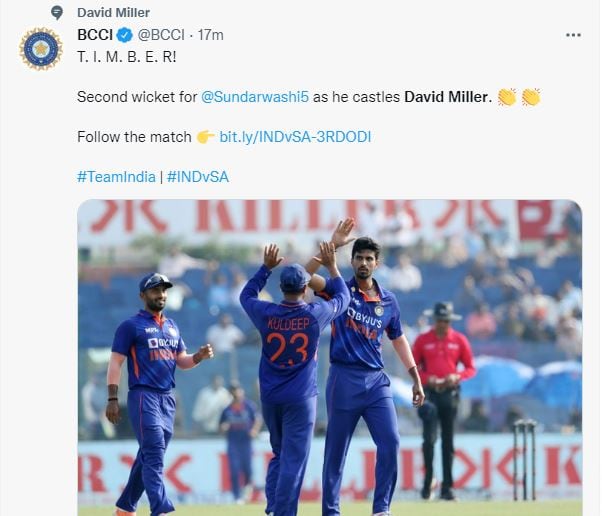Click the blue verified badge icon
Image resolution: width=602 pixels, height=516 pixels.
(x=124, y=35)
